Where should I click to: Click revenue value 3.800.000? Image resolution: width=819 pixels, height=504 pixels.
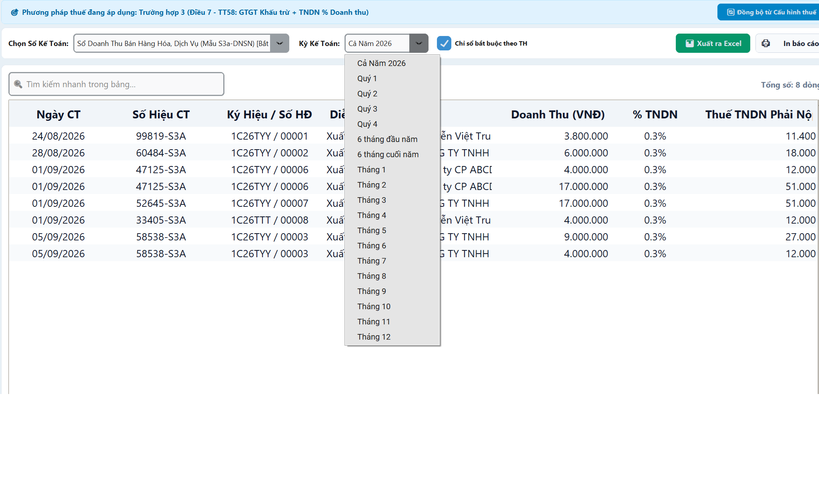click(586, 136)
